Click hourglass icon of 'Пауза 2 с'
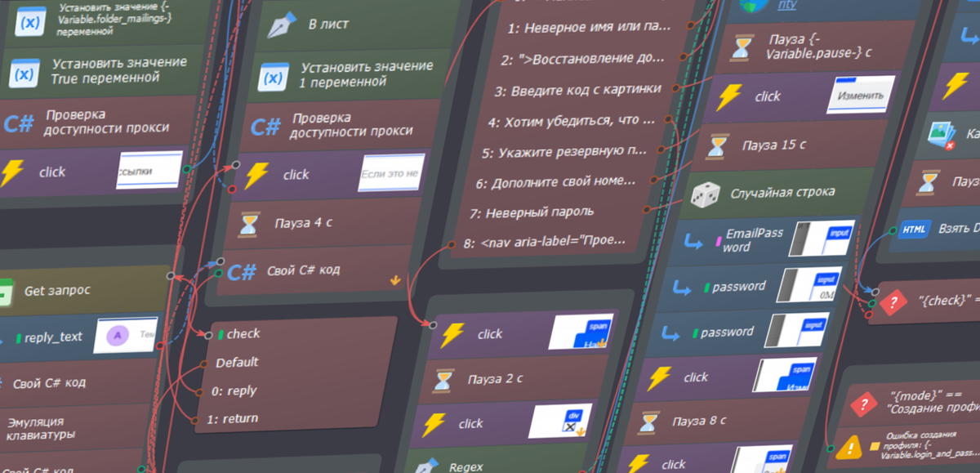The width and height of the screenshot is (980, 473). pos(443,380)
